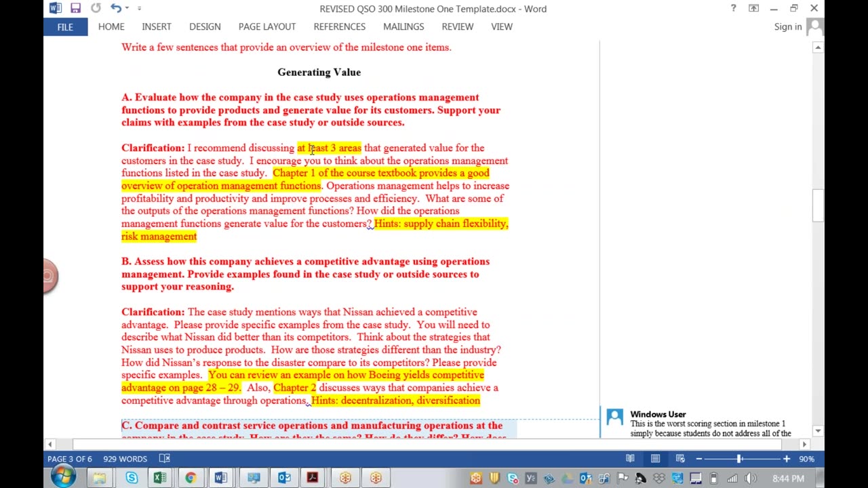Click the zoom slider handle
The width and height of the screenshot is (868, 488).
coord(739,459)
